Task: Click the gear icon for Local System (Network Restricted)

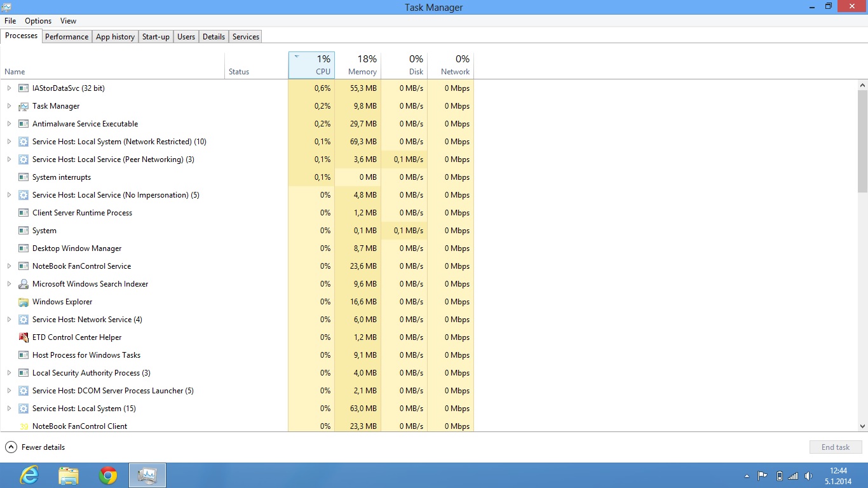Action: pos(24,142)
